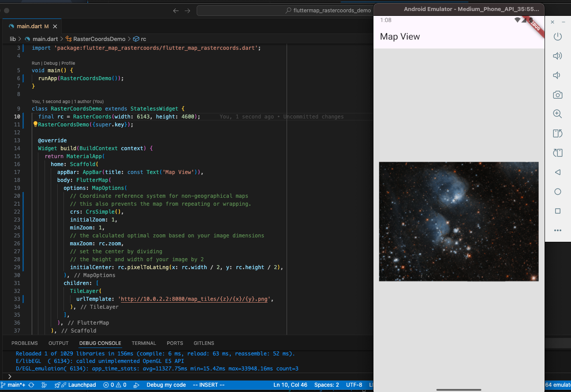Click the errors and warnings count in status bar
This screenshot has height=392, width=571.
(x=115, y=385)
